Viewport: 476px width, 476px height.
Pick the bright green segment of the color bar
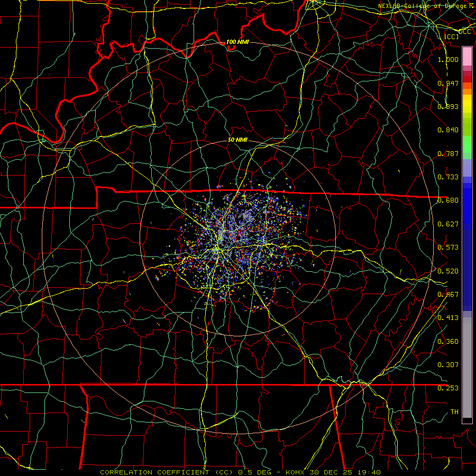467,144
